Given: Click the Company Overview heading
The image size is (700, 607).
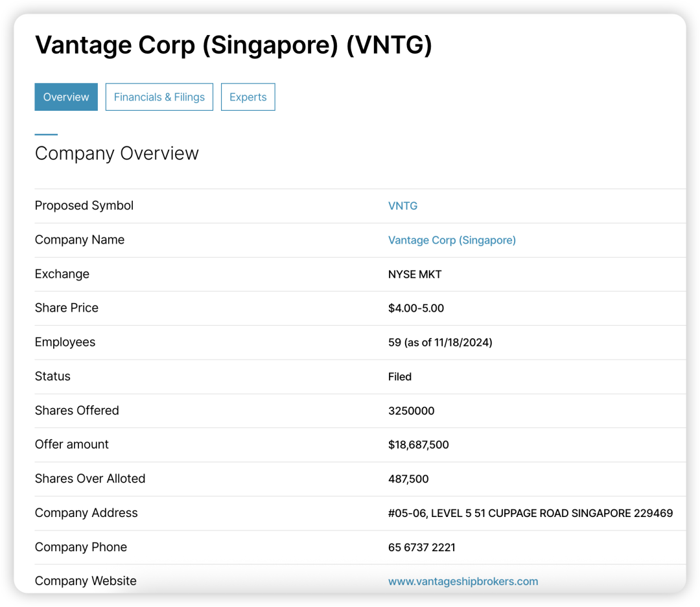Looking at the screenshot, I should click(117, 154).
